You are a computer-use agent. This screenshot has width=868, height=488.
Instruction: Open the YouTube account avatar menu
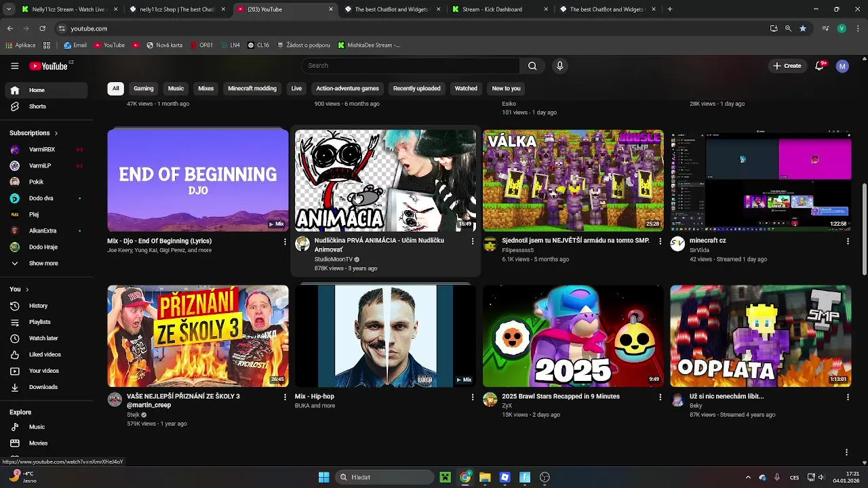pos(842,66)
